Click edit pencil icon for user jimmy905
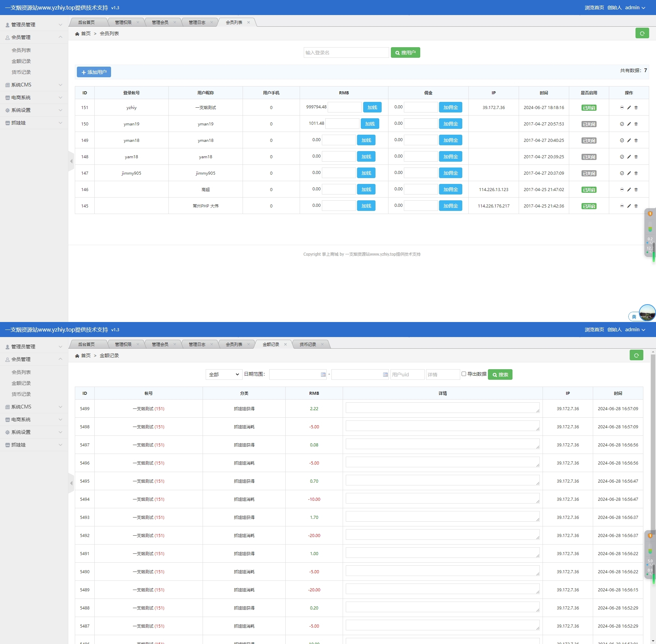656x644 pixels. 629,173
